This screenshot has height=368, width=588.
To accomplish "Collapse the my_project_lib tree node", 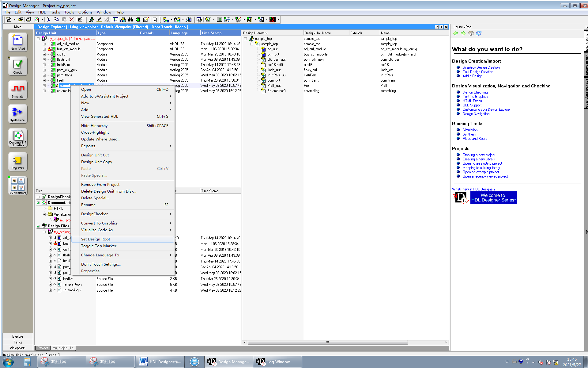I will click(38, 39).
